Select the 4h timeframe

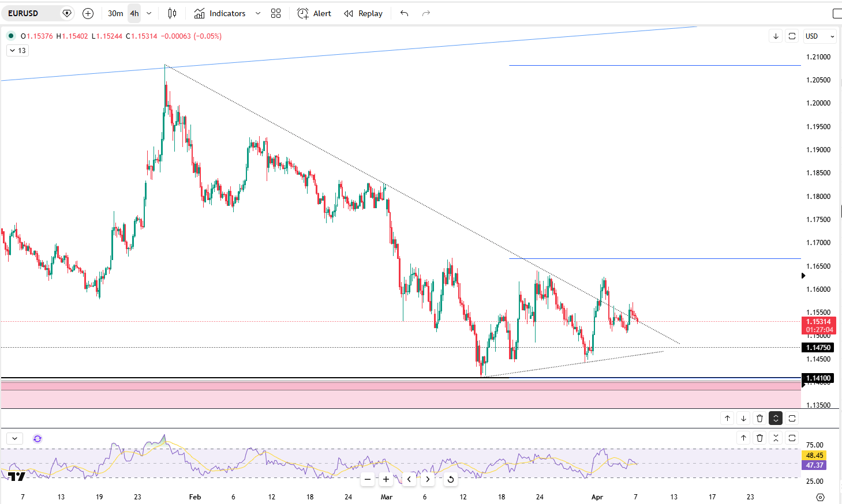tap(134, 13)
